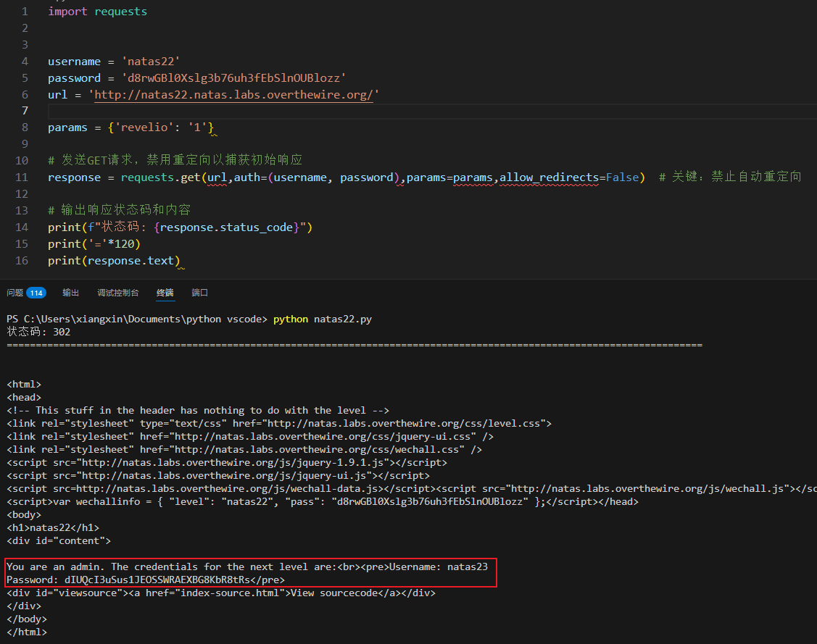Click the '关键: 禁止自动重定向' inline comment
The image size is (817, 644).
coord(730,177)
